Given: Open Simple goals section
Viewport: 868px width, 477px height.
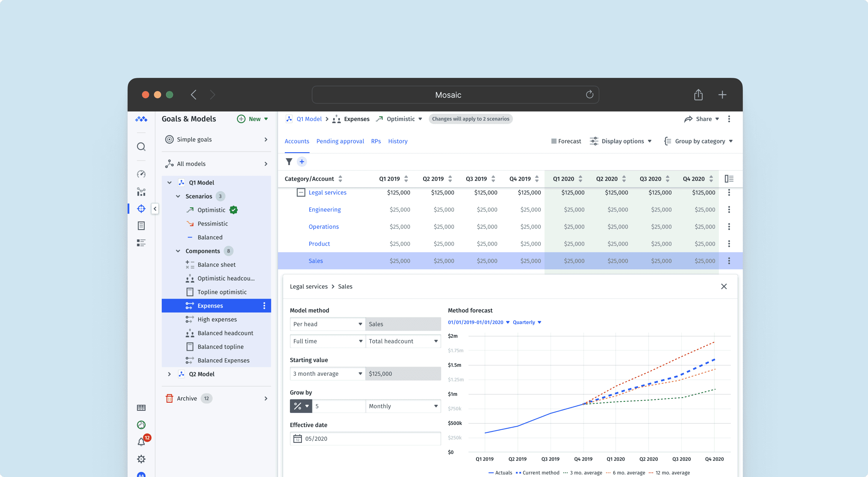Looking at the screenshot, I should [x=216, y=140].
